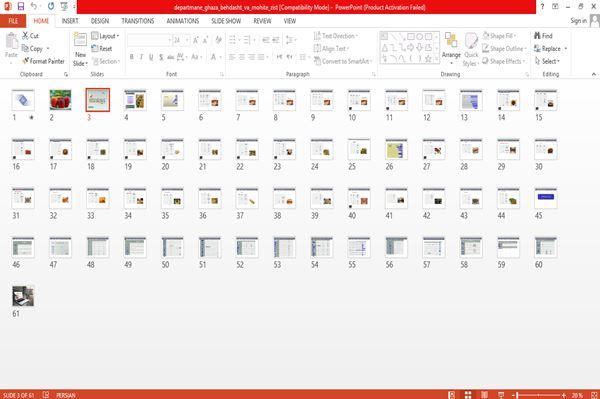The image size is (600, 399).
Task: Open the Arrange menu
Action: click(451, 49)
